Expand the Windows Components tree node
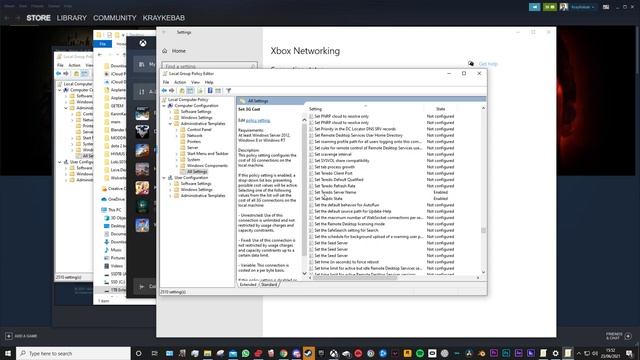This screenshot has width=640, height=360. (177, 166)
